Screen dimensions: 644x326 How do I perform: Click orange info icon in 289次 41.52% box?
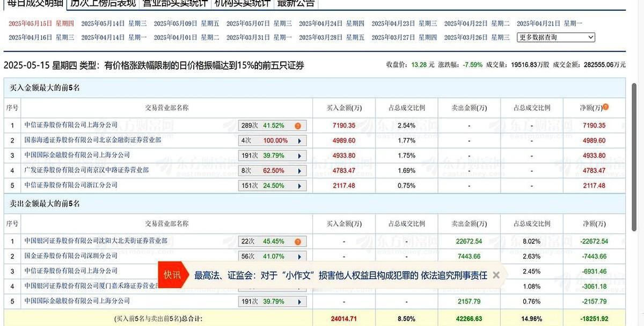click(298, 126)
